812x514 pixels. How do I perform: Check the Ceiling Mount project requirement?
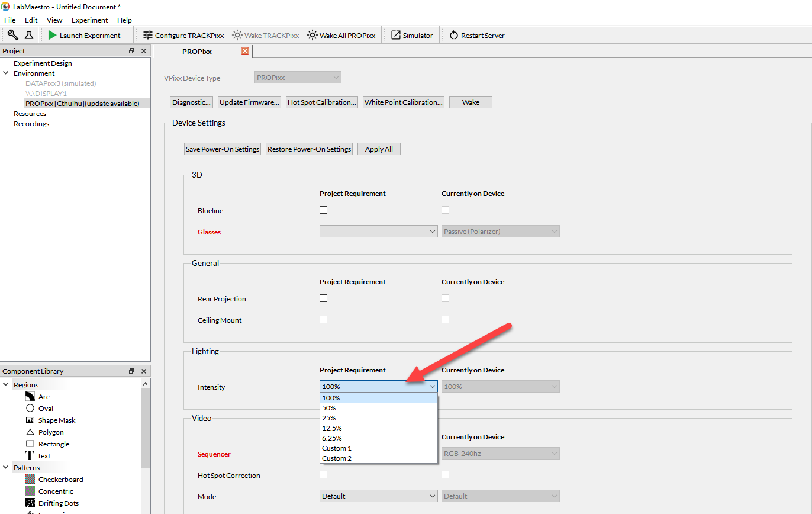coord(323,320)
